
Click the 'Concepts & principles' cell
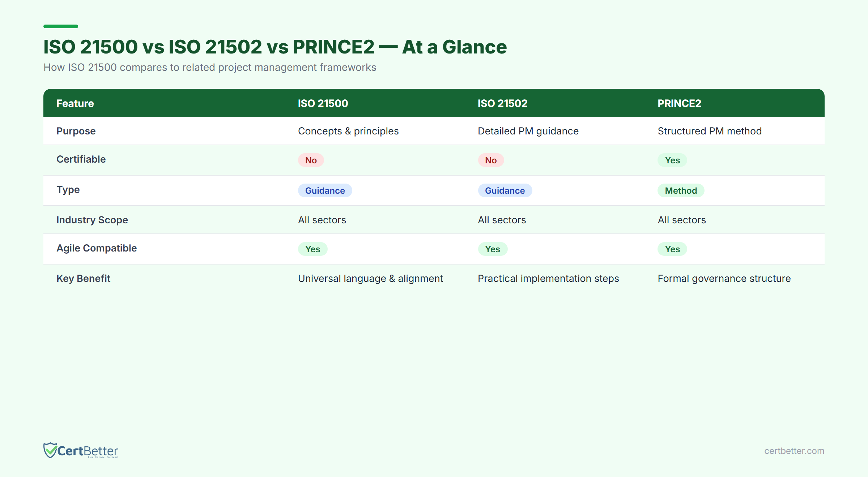pyautogui.click(x=348, y=131)
